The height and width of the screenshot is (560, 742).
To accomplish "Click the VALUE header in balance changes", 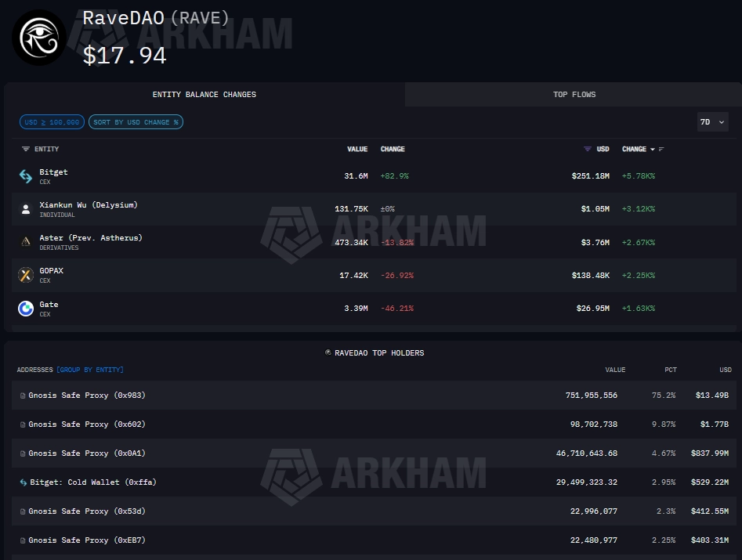I will click(357, 149).
